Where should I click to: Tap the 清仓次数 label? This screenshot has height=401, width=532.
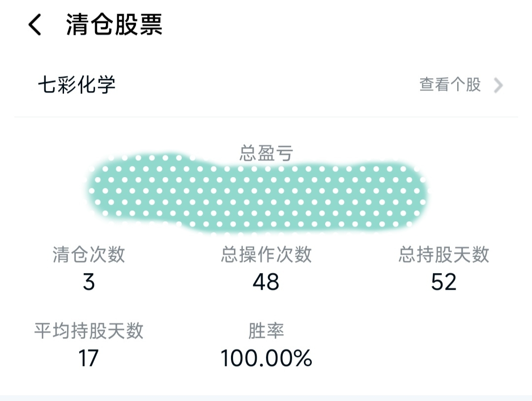pos(89,254)
